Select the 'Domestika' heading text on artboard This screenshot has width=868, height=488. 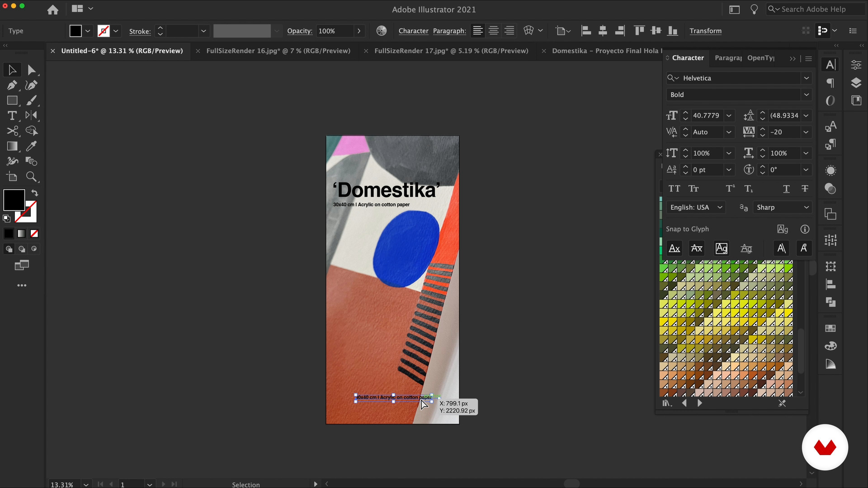click(387, 190)
